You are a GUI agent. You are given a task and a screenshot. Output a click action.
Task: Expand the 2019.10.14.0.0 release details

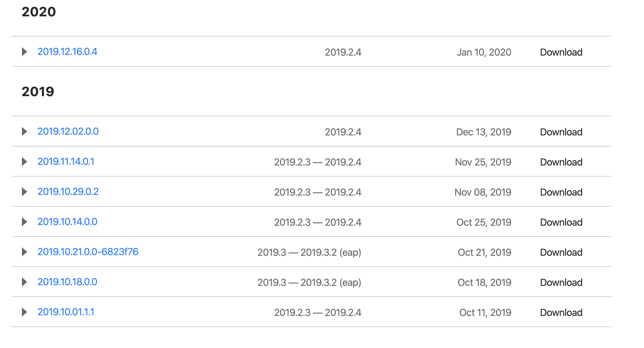coord(25,222)
